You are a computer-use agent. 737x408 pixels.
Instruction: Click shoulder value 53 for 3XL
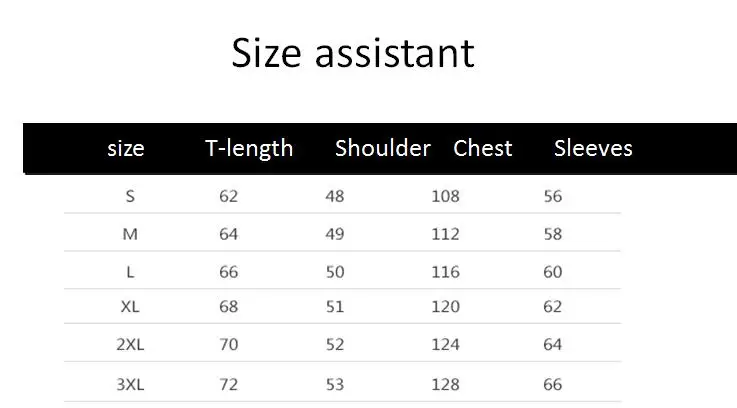click(335, 384)
